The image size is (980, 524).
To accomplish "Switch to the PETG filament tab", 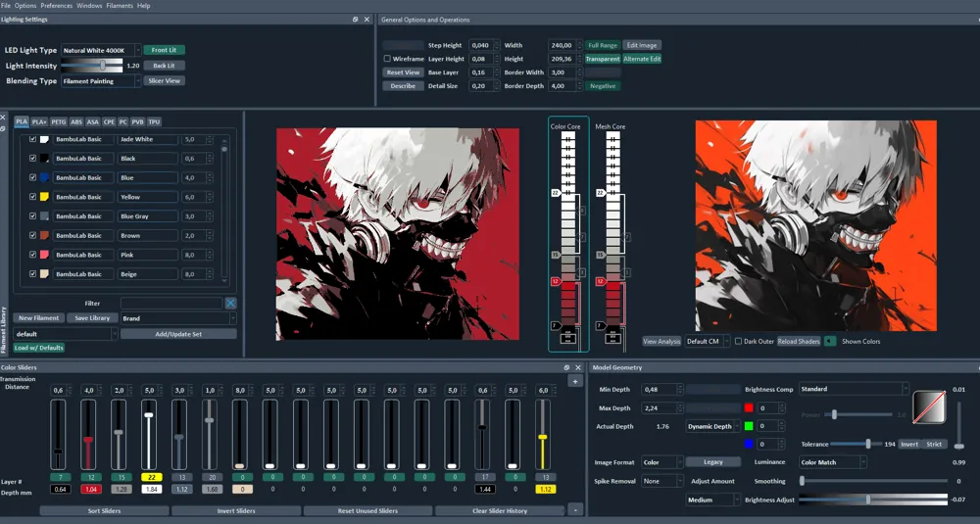I will pos(59,122).
